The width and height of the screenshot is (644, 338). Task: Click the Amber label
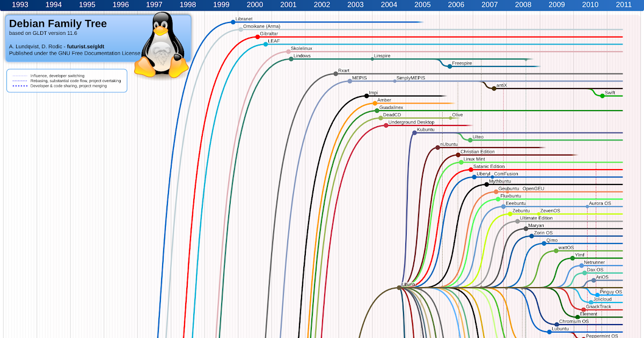point(384,100)
